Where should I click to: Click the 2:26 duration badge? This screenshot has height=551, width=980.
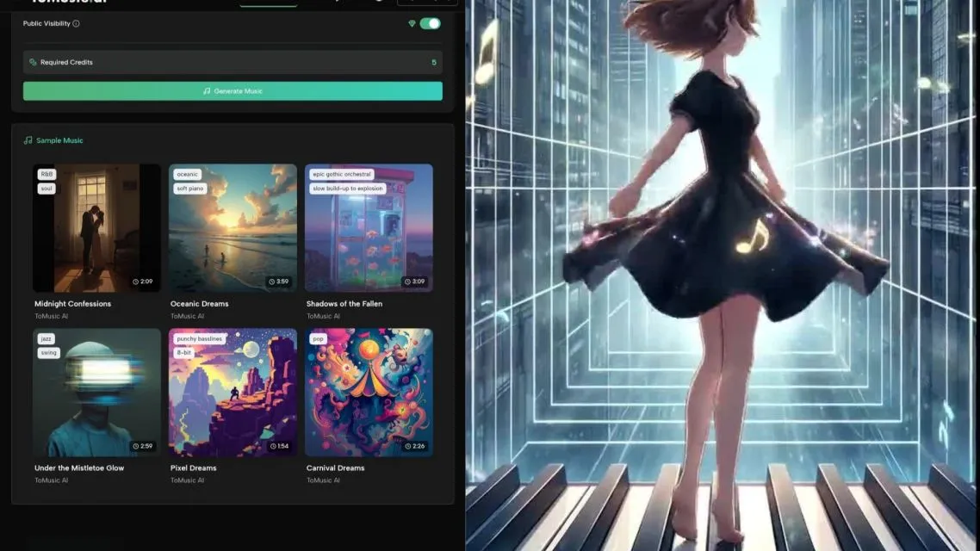(414, 446)
